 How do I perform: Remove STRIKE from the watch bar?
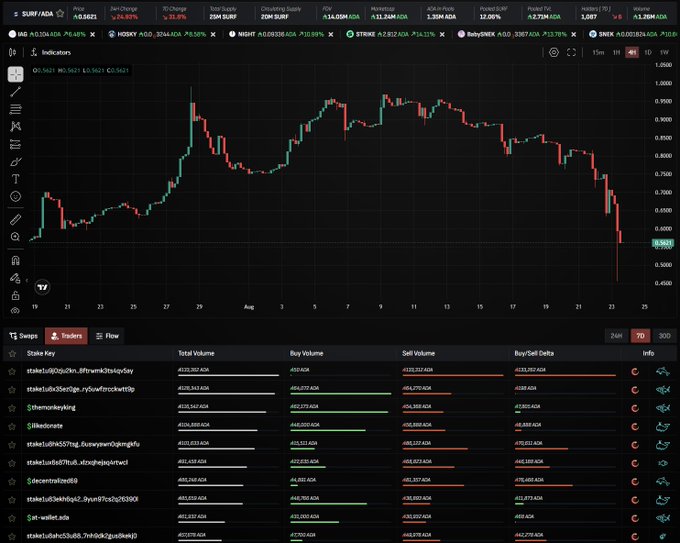click(442, 34)
